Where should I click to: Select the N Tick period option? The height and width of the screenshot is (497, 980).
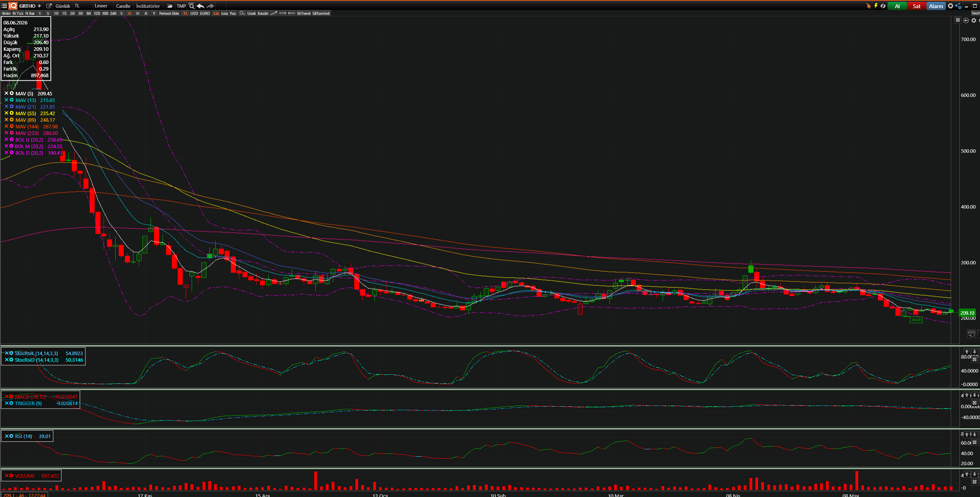pyautogui.click(x=18, y=13)
